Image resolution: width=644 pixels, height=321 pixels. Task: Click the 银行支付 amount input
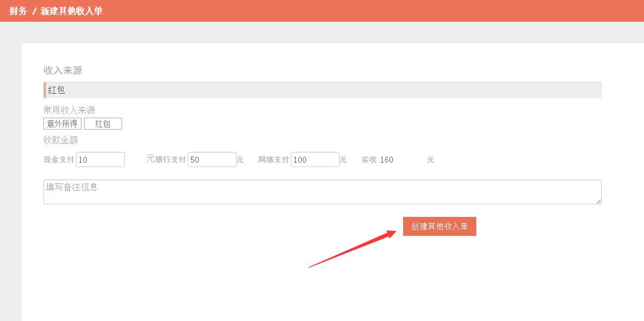(x=212, y=159)
